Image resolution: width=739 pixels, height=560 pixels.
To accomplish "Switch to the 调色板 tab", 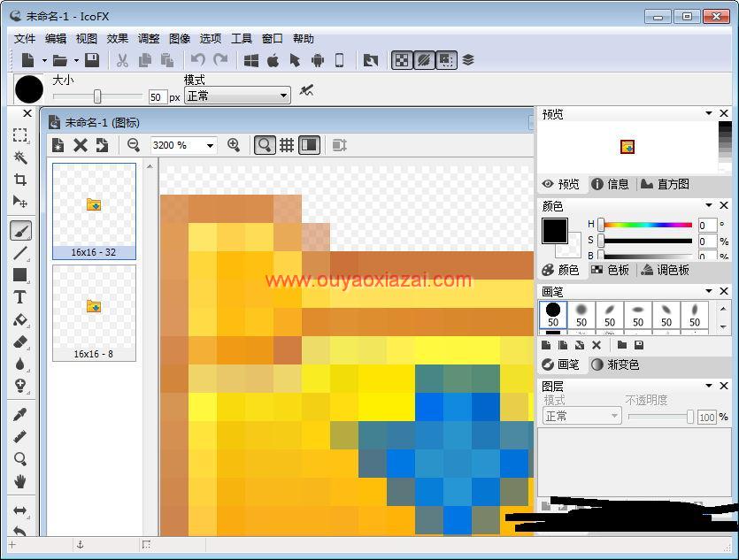I will tap(666, 270).
